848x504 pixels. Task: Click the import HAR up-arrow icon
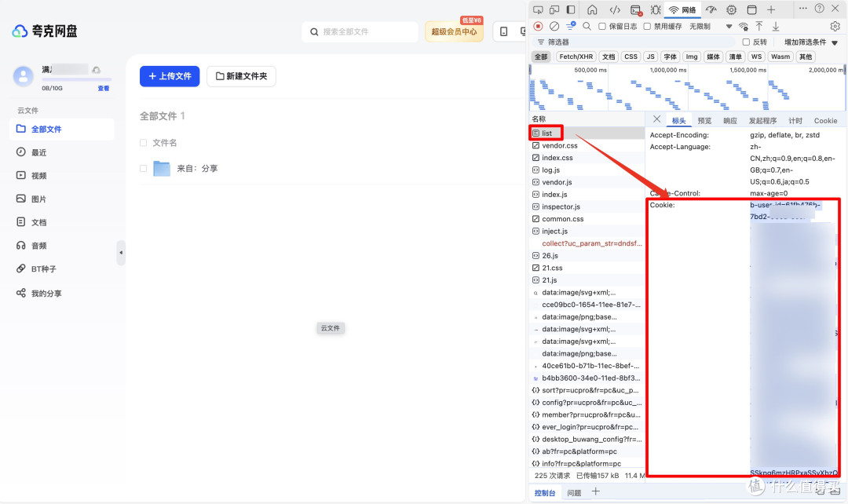[x=759, y=26]
